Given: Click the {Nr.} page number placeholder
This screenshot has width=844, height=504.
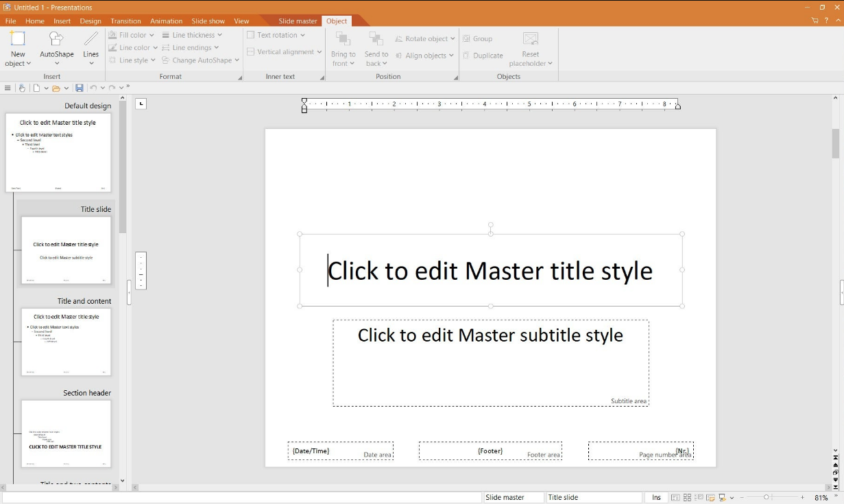Looking at the screenshot, I should click(x=641, y=451).
